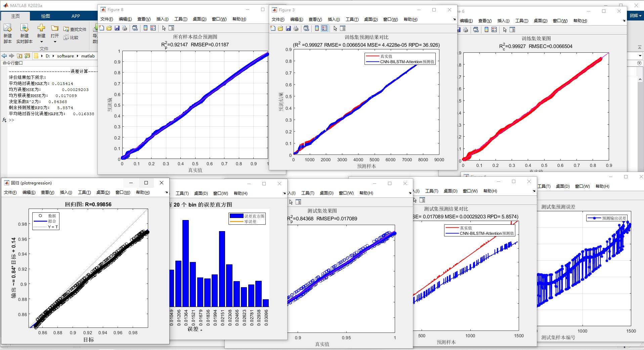The width and height of the screenshot is (644, 350).
Task: Click 'software' in the folder path
Action: (66, 56)
